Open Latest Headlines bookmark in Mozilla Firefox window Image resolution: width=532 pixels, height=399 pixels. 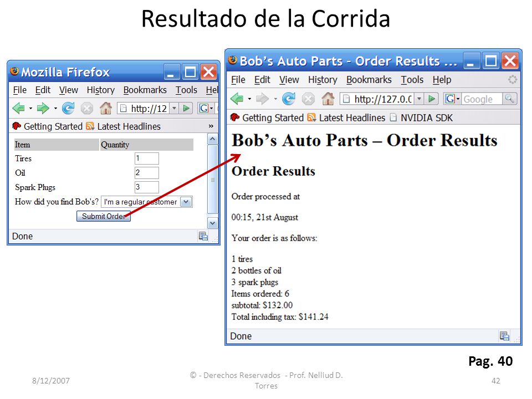click(x=124, y=126)
